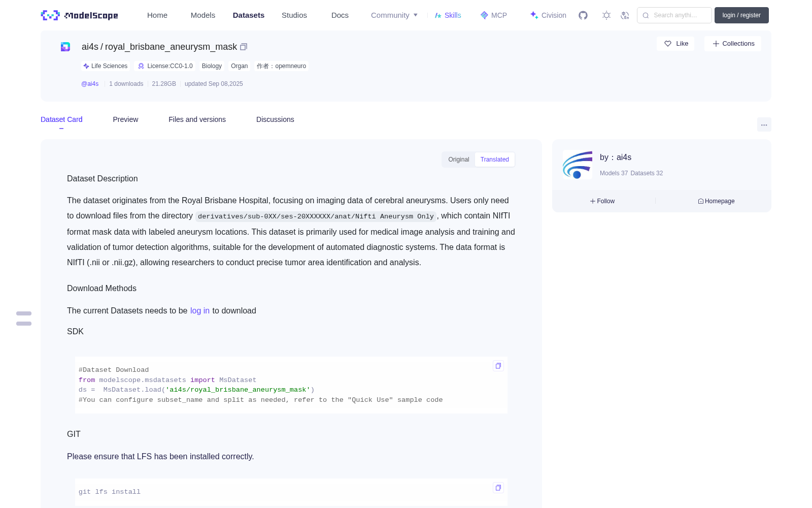Click the 'updated Sep 08,2025' text

coord(214,84)
